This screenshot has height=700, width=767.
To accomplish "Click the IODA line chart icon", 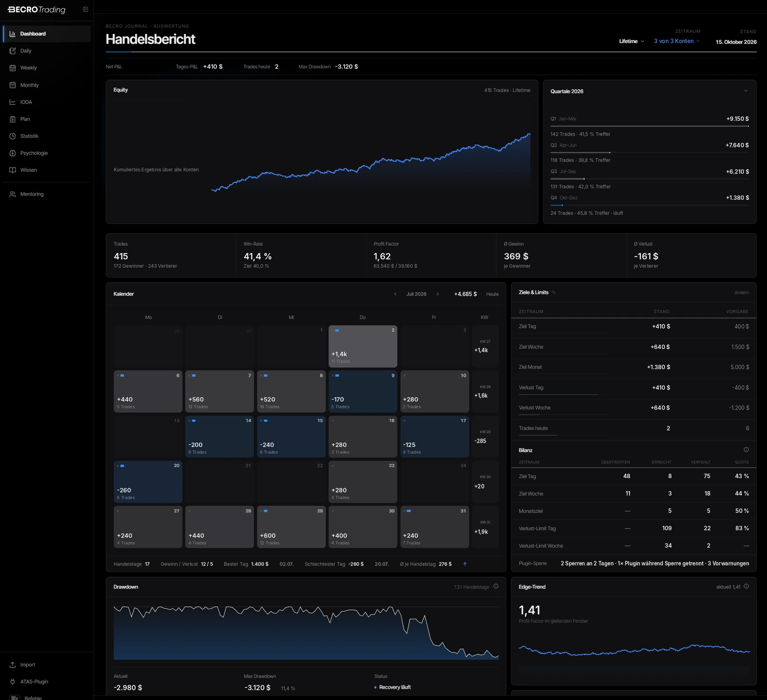I will [12, 102].
